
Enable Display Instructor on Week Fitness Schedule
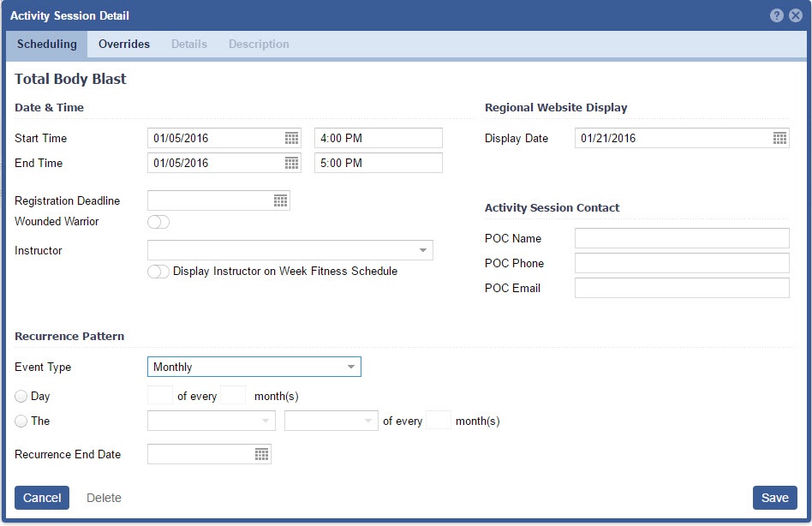tap(158, 272)
